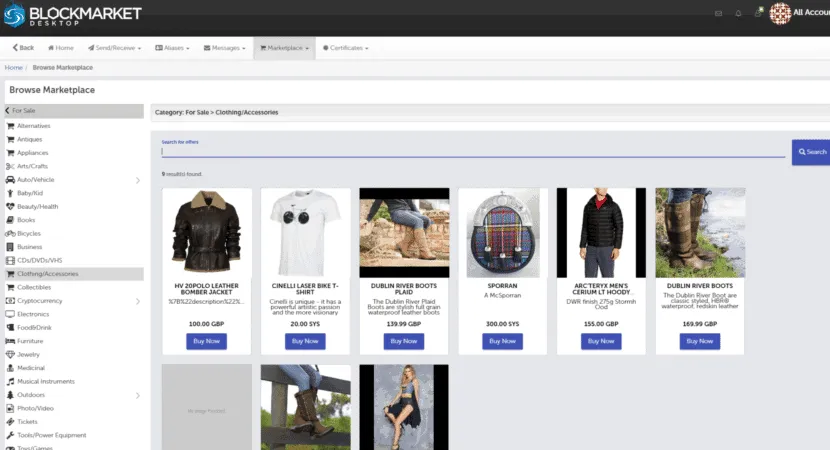The image size is (830, 450).
Task: Expand the Outdoors subcategory chevron
Action: click(138, 395)
